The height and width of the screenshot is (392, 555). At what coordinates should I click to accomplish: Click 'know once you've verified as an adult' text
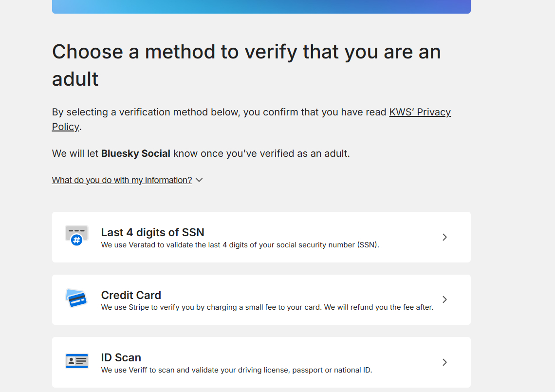(x=261, y=153)
